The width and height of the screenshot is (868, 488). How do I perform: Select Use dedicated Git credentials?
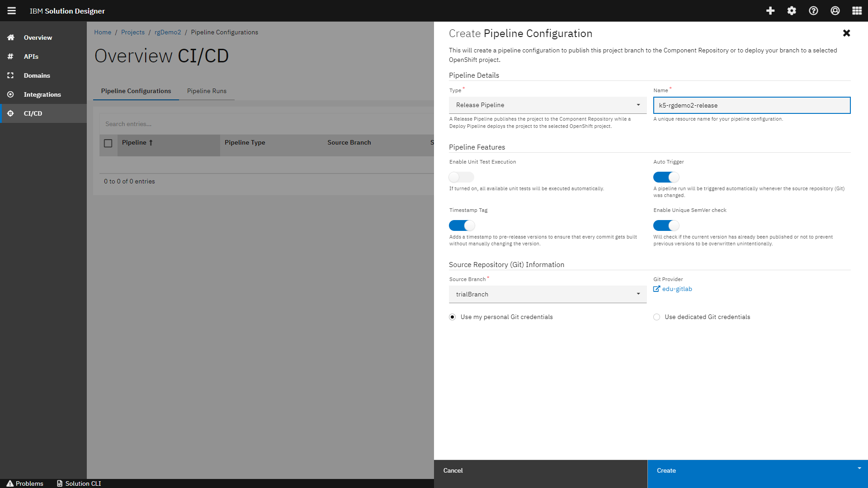coord(656,317)
